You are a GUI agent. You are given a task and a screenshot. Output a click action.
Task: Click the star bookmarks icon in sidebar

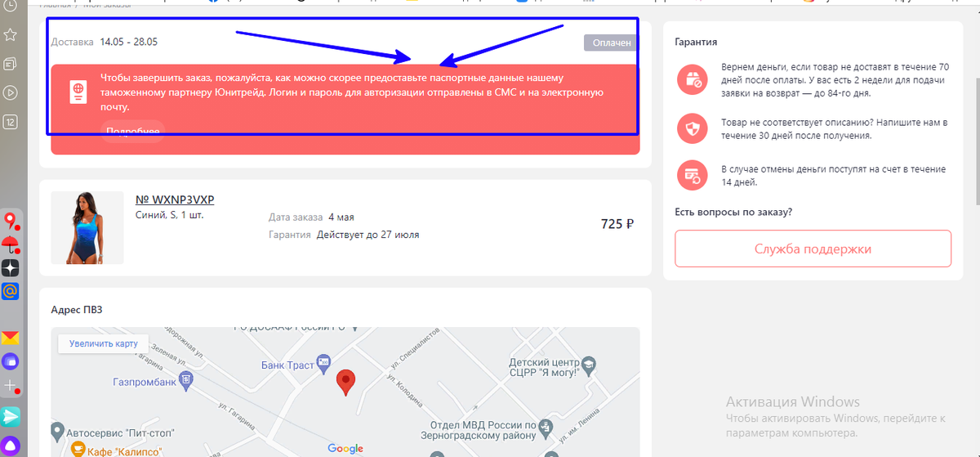pos(11,34)
